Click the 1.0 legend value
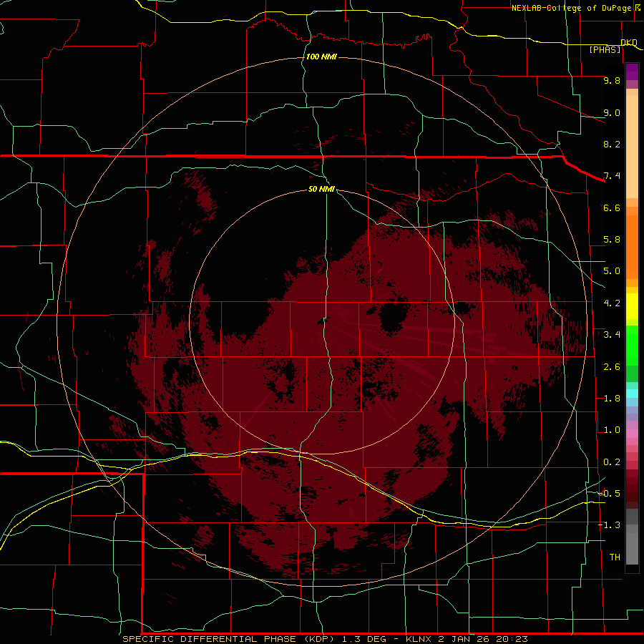This screenshot has width=644, height=644. coord(612,430)
